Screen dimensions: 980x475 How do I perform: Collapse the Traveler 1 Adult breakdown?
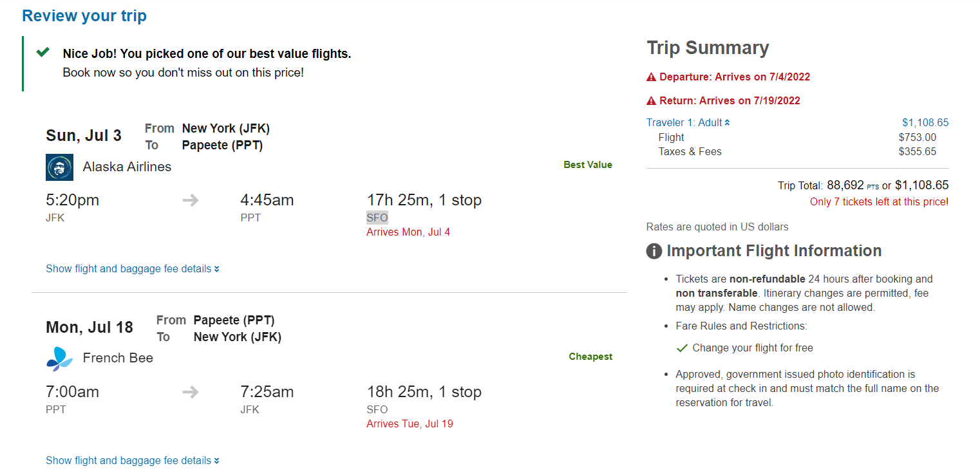pos(728,122)
